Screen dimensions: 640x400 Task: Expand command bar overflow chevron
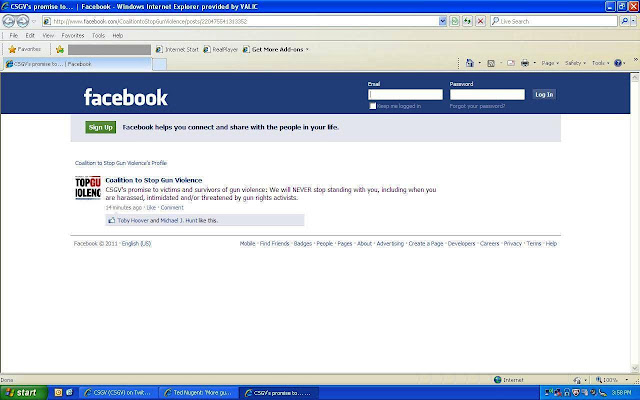[x=636, y=60]
